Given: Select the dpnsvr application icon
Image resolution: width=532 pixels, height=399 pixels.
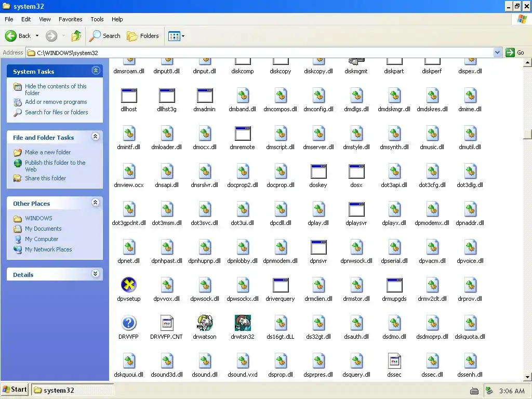Looking at the screenshot, I should [x=318, y=248].
